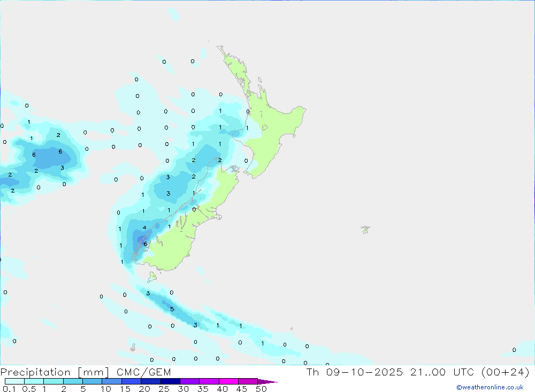The width and height of the screenshot is (535, 392).
Task: Select the 40–45 mm magenta legend swatch
Action: [x=228, y=381]
